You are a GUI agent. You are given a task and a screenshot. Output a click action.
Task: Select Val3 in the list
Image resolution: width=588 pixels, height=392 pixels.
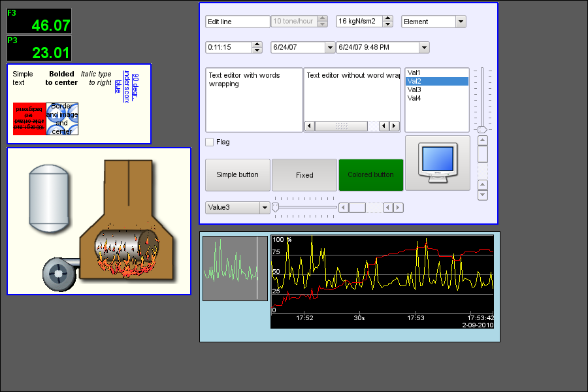[414, 90]
